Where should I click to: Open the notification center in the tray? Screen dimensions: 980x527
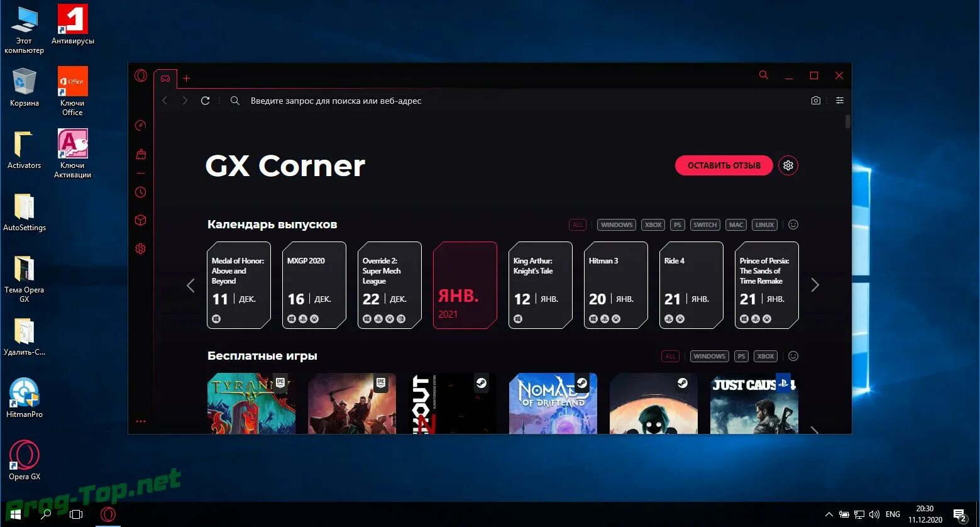pyautogui.click(x=960, y=515)
